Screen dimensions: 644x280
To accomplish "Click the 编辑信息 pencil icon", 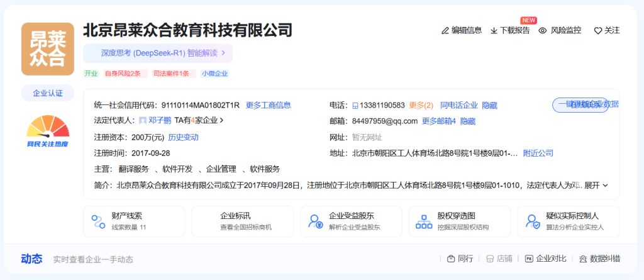I will (x=445, y=30).
